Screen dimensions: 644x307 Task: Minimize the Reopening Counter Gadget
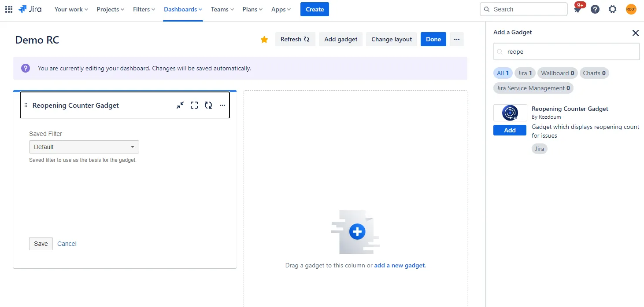click(180, 105)
